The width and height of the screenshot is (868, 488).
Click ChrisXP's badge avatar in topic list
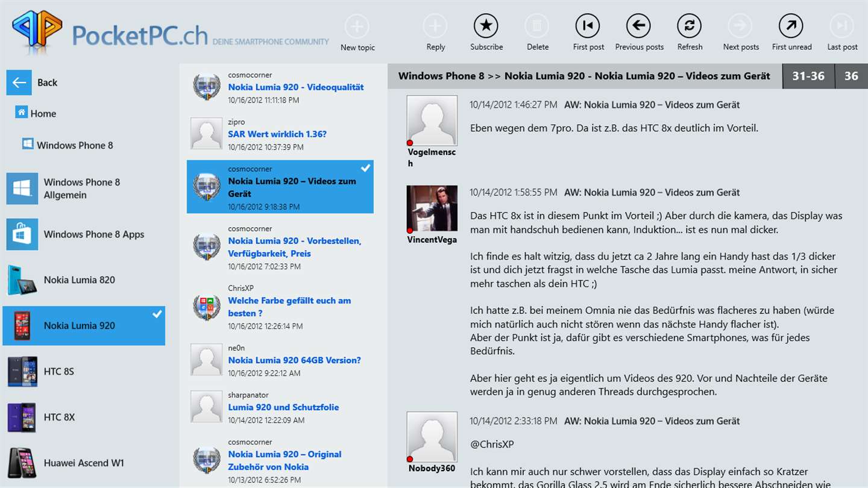tap(206, 307)
